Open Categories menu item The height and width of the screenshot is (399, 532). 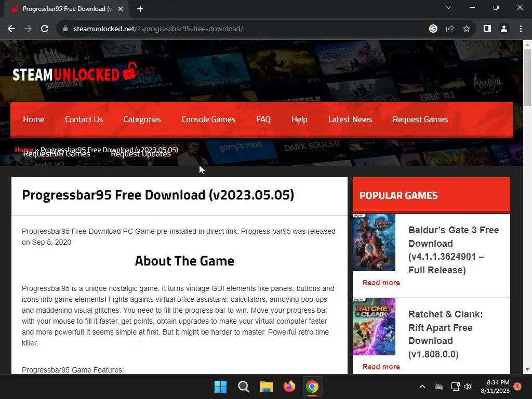click(142, 119)
